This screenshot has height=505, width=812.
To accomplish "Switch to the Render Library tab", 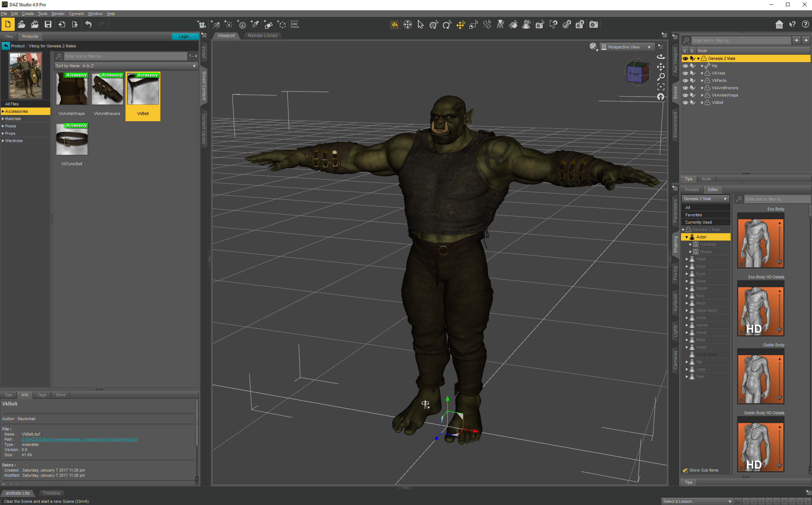I will tap(263, 36).
